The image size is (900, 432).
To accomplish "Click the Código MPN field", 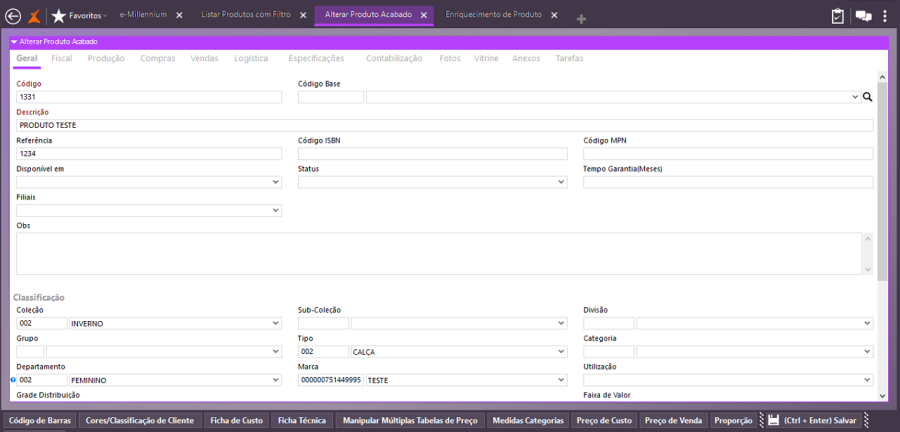I will click(x=728, y=154).
